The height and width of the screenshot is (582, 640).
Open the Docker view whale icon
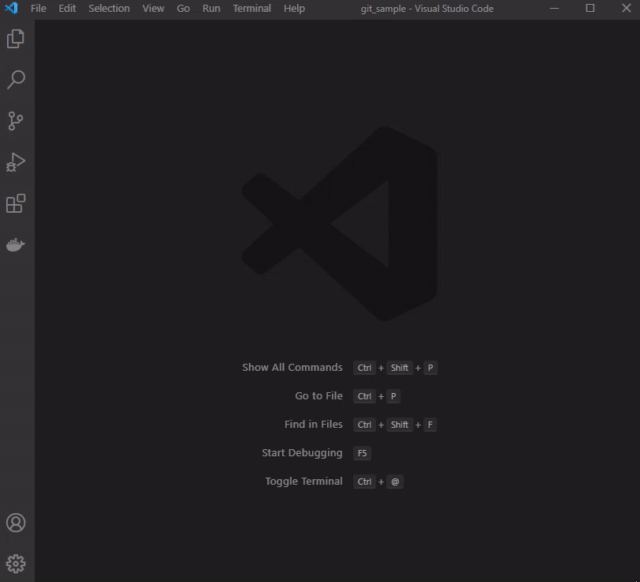coord(16,244)
